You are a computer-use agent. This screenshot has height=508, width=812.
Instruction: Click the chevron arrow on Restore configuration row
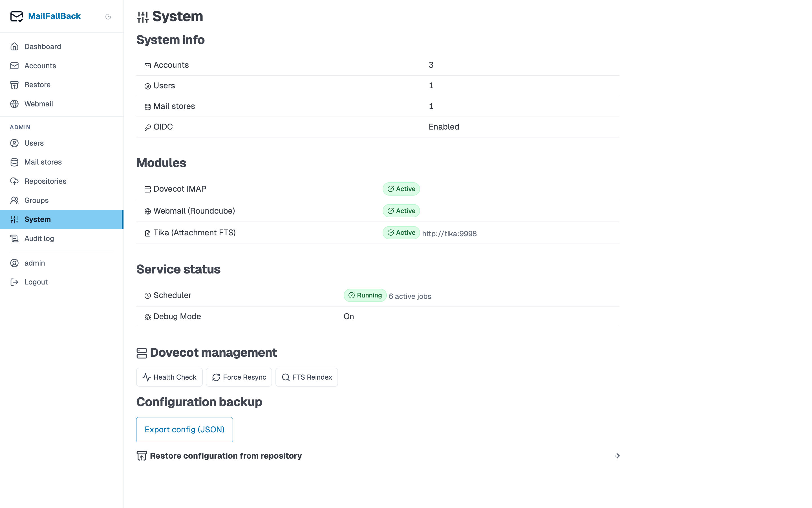(x=617, y=456)
